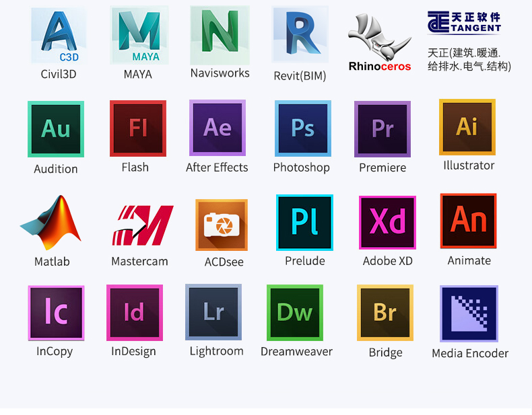Launch the InDesign Id icon
The height and width of the screenshot is (415, 532).
pyautogui.click(x=135, y=313)
